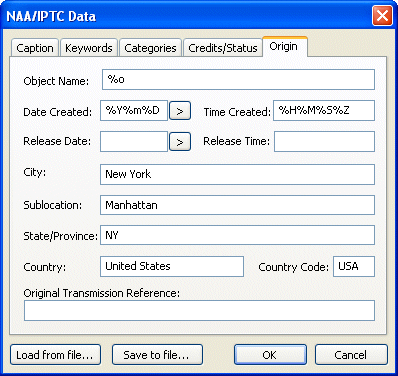This screenshot has width=398, height=376.
Task: Click the Save to file button
Action: point(157,355)
